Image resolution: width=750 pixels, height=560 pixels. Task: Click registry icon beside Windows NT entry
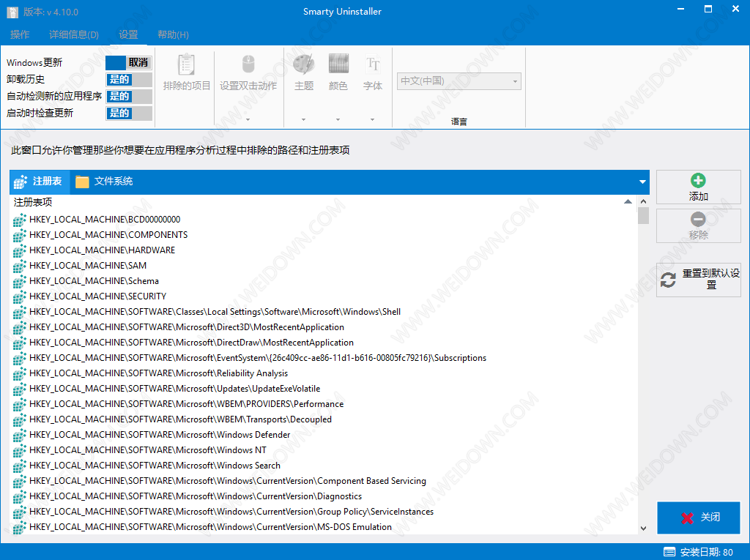pos(20,450)
